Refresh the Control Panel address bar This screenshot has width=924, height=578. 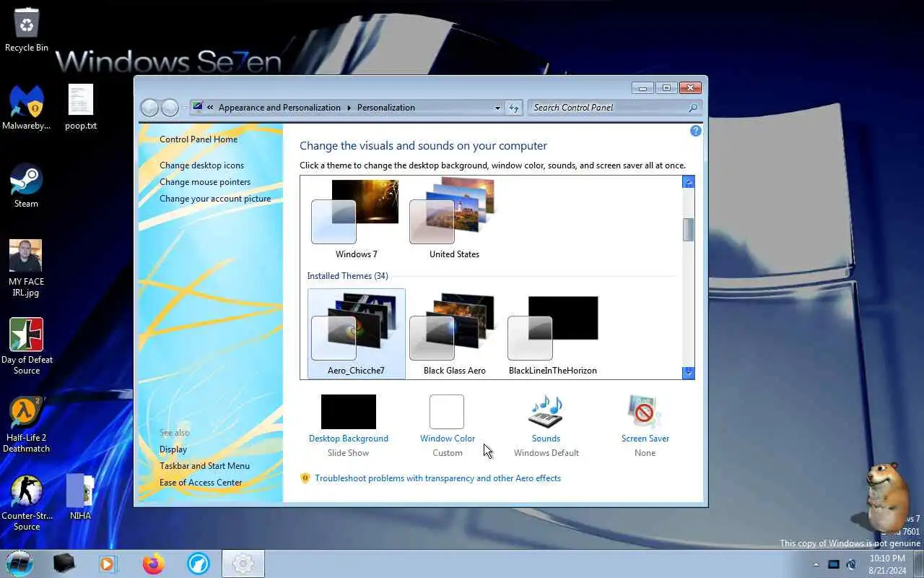click(514, 108)
